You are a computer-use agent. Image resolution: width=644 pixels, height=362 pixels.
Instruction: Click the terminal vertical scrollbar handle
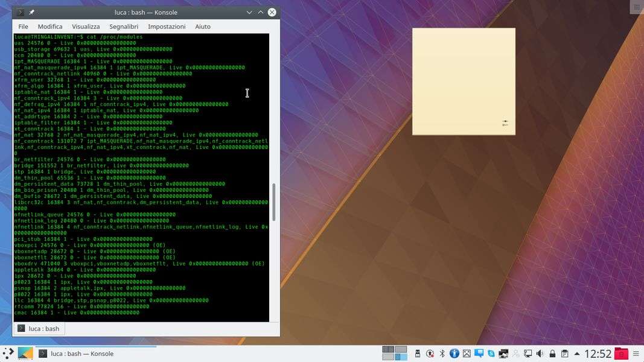tap(274, 202)
